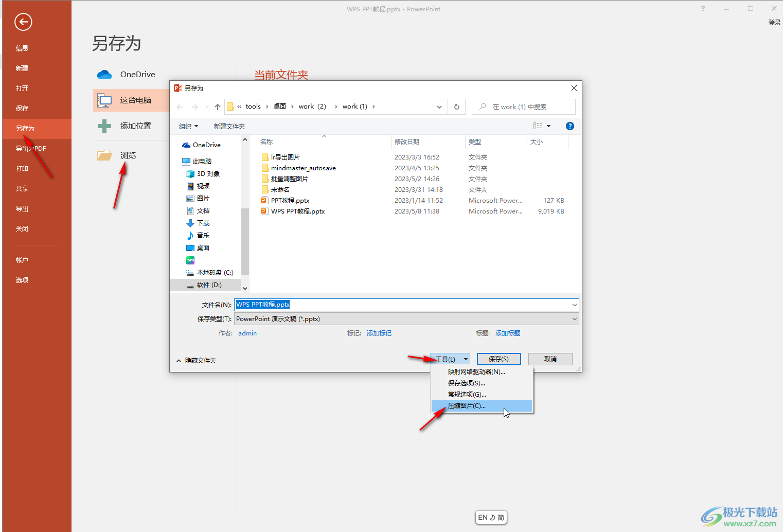Select 另存为 in the backstage sidebar
The width and height of the screenshot is (783, 532).
coord(37,129)
